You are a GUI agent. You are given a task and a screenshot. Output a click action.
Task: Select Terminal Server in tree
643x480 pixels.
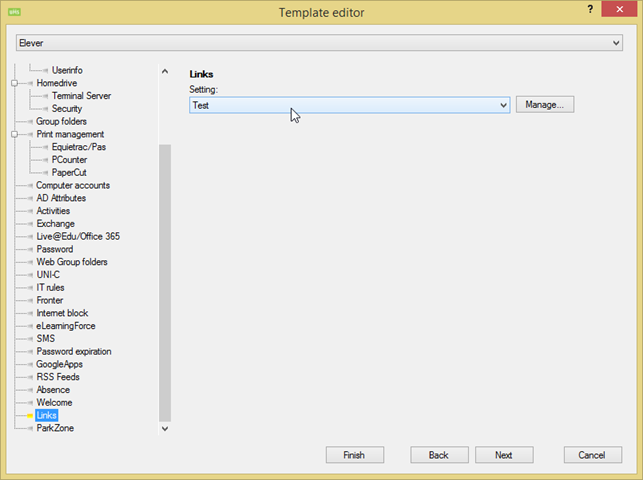(x=81, y=96)
